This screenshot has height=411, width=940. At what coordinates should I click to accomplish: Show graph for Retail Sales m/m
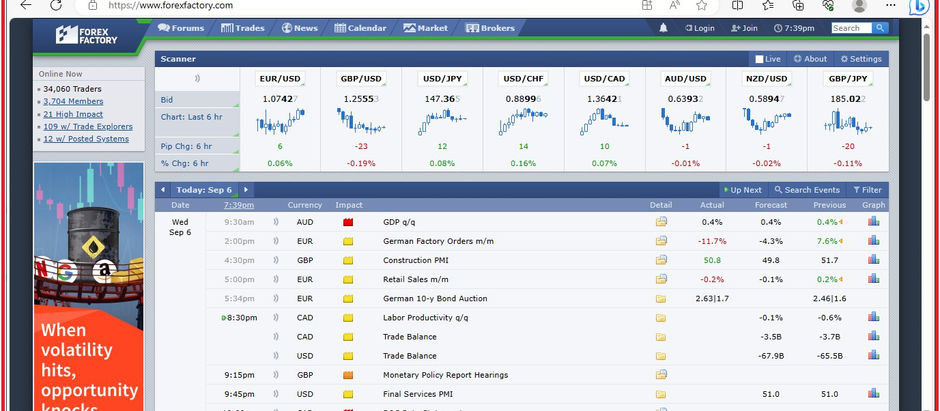point(873,279)
